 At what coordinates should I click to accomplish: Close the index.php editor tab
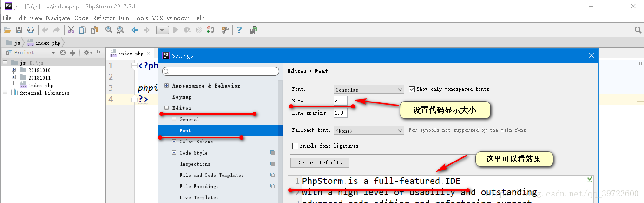149,54
